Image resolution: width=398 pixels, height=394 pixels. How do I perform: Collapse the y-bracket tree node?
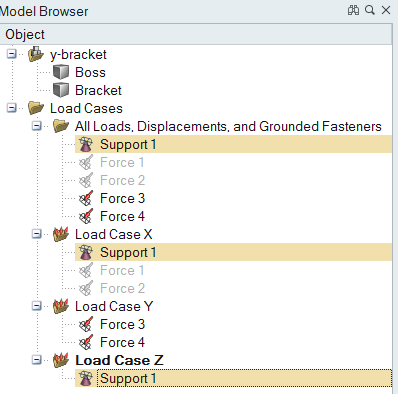tap(12, 54)
